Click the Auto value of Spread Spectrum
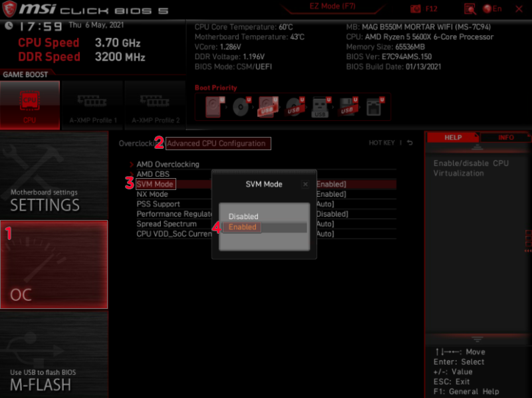The image size is (532, 398). click(x=325, y=224)
